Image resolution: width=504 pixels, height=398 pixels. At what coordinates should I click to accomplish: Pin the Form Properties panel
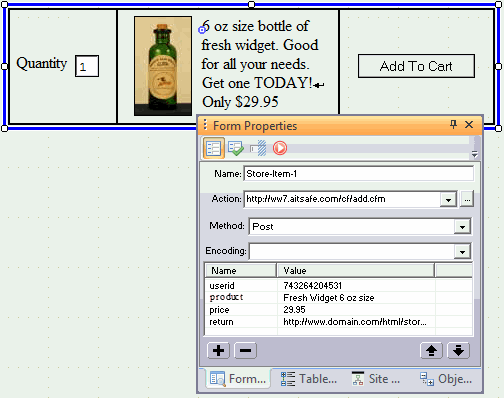(x=453, y=125)
